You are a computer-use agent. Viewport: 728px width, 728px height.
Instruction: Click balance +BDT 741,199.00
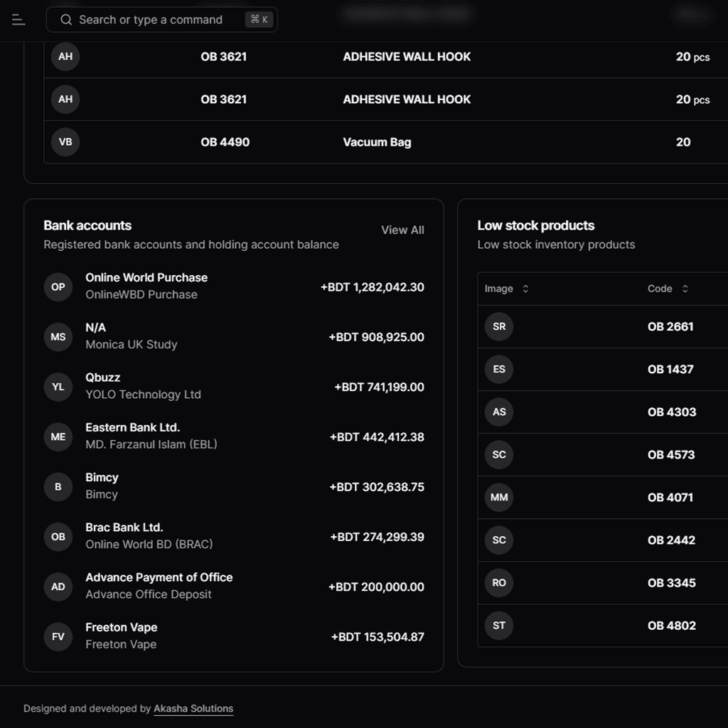(x=380, y=387)
